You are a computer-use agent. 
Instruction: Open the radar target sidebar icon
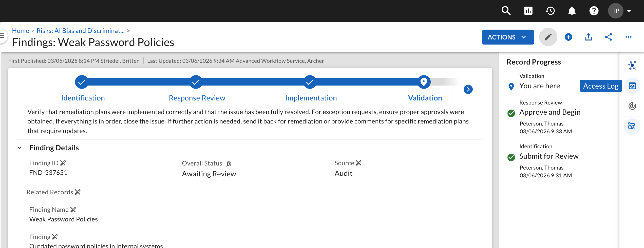(x=632, y=106)
